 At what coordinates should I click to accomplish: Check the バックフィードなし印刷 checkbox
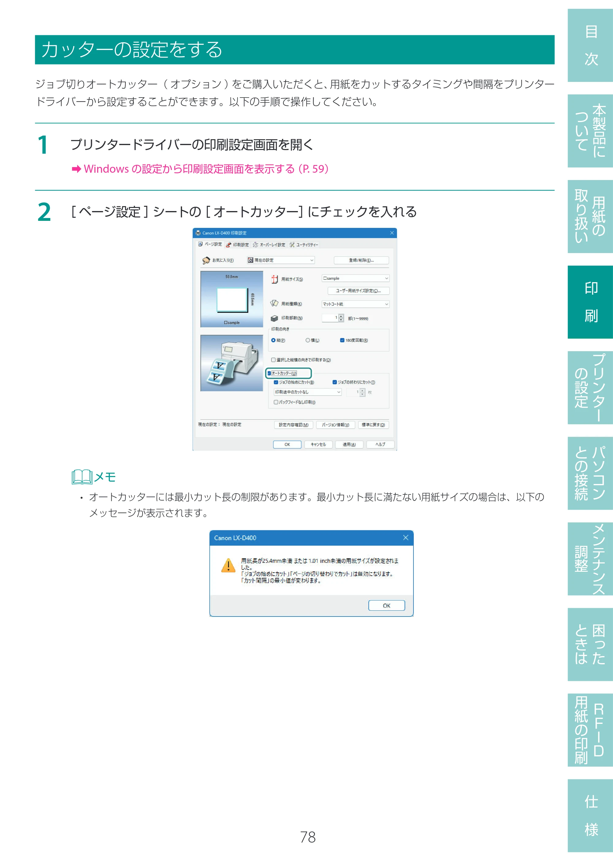[x=276, y=402]
